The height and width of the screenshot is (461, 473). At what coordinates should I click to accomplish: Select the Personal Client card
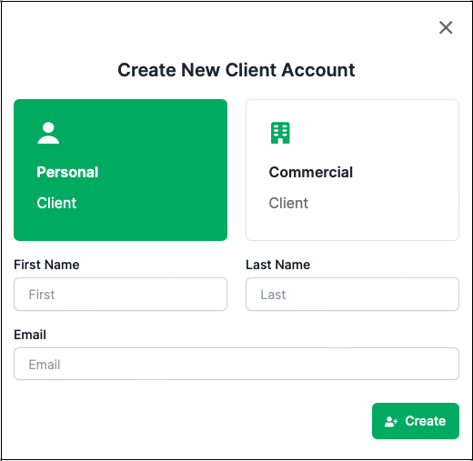[120, 170]
